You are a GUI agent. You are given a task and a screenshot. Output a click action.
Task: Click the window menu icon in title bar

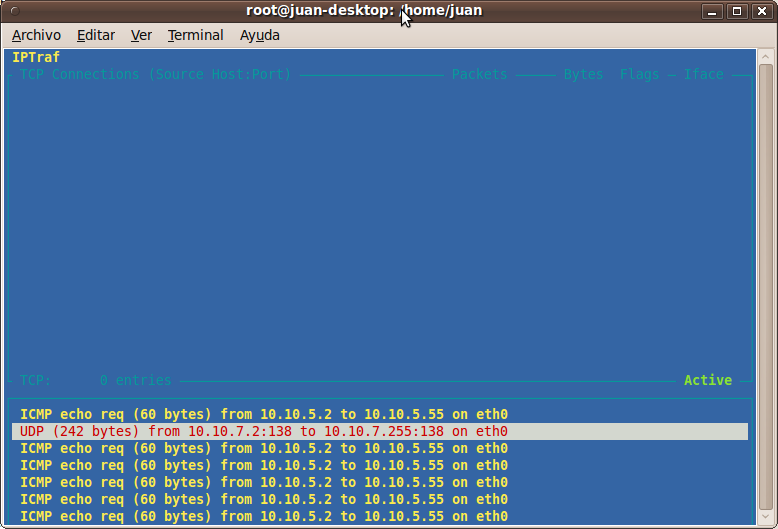[x=15, y=10]
